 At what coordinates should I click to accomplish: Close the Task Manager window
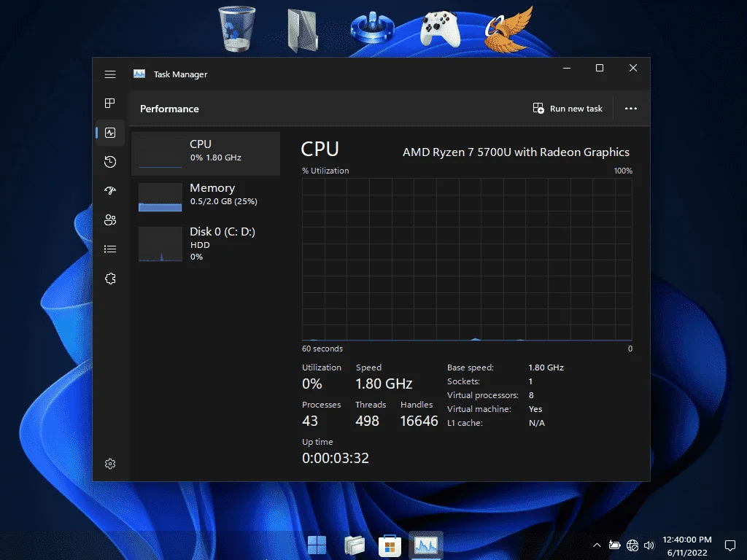point(633,68)
